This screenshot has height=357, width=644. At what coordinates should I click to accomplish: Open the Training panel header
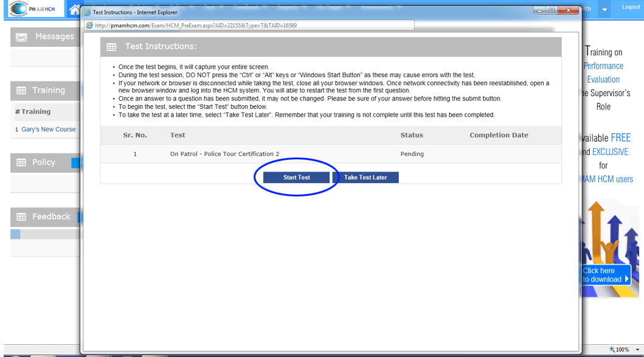[45, 91]
